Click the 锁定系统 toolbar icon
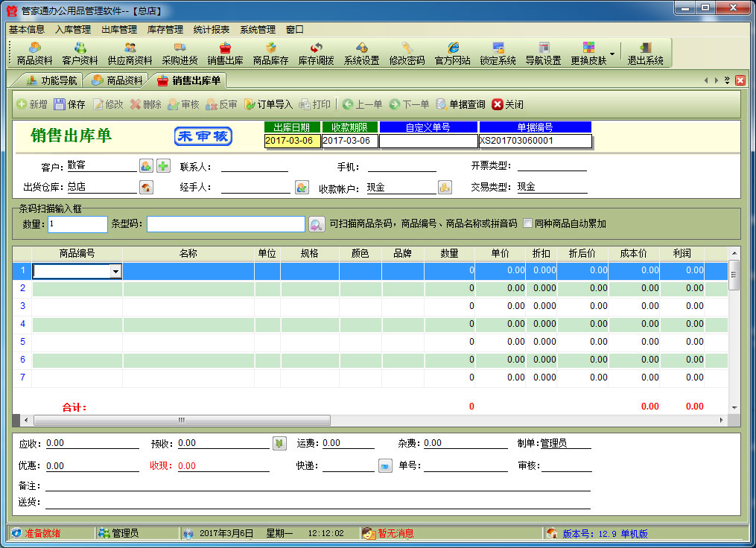Viewport: 756px width, 548px height. 498,54
